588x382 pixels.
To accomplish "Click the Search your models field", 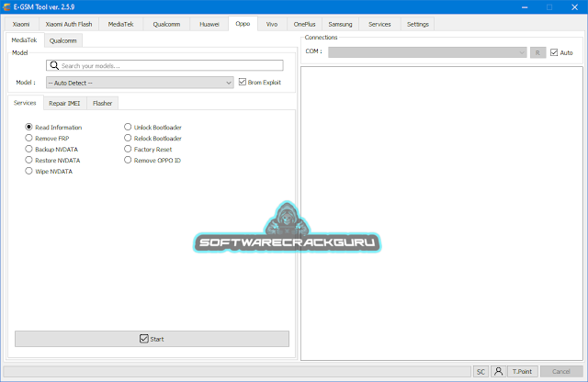I will point(164,65).
